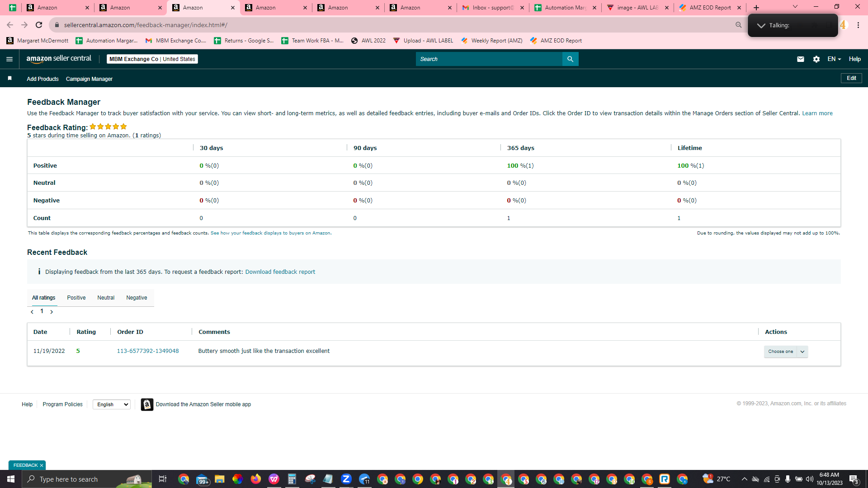The image size is (868, 488).
Task: Select the All ratings tab
Action: coord(43,298)
